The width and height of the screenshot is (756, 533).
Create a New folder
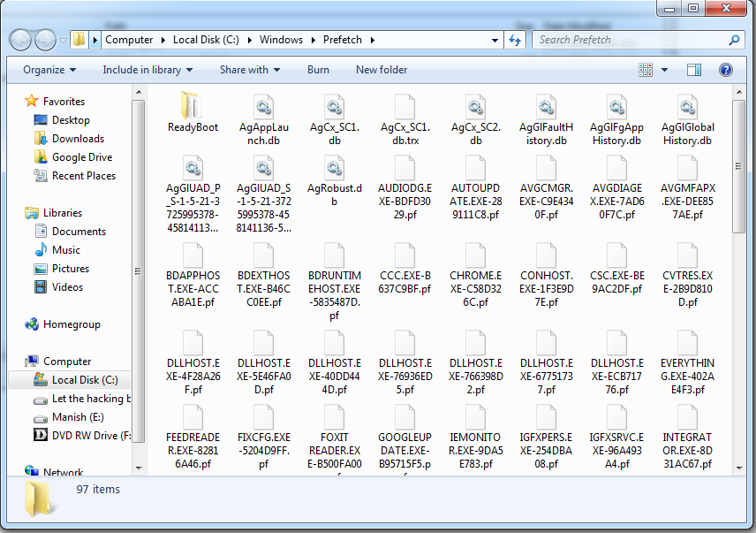tap(381, 69)
